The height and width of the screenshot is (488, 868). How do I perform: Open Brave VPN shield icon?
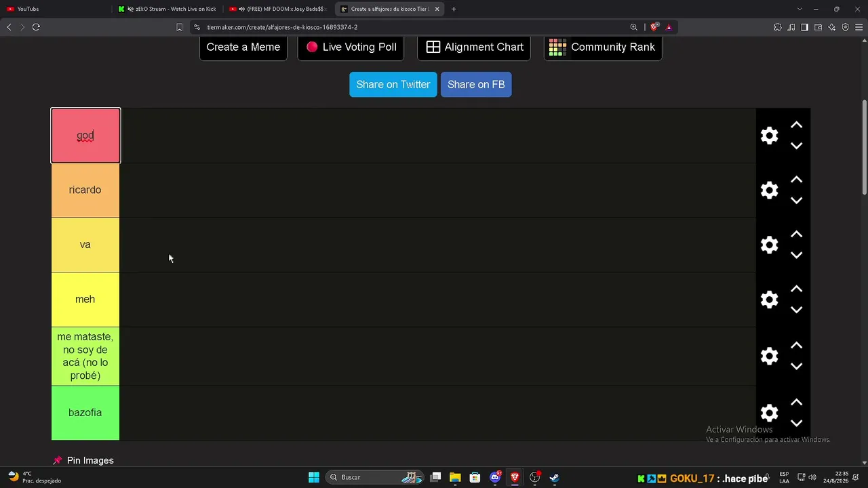point(845,27)
